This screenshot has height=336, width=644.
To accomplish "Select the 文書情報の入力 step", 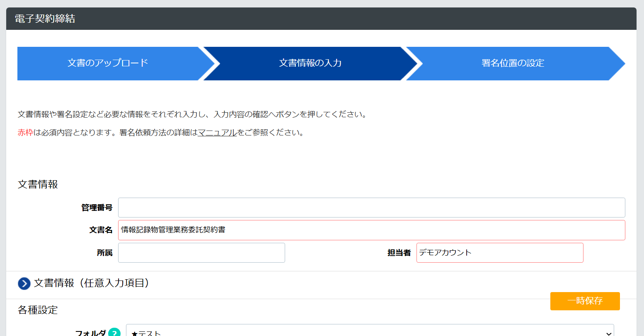I will tap(310, 63).
